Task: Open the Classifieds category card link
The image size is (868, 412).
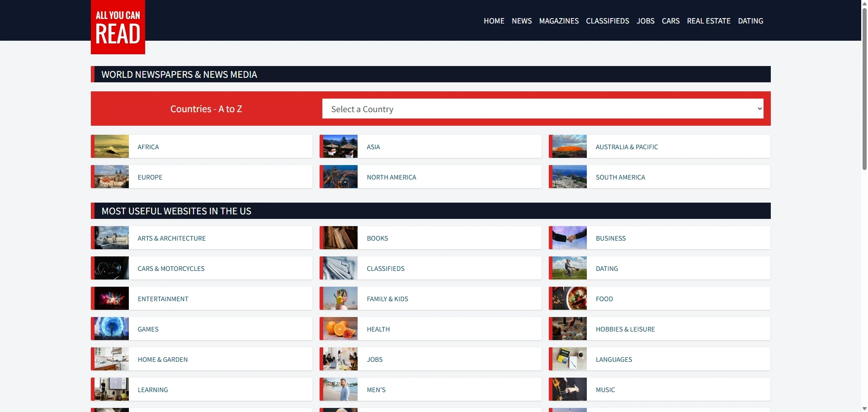Action: [x=386, y=269]
